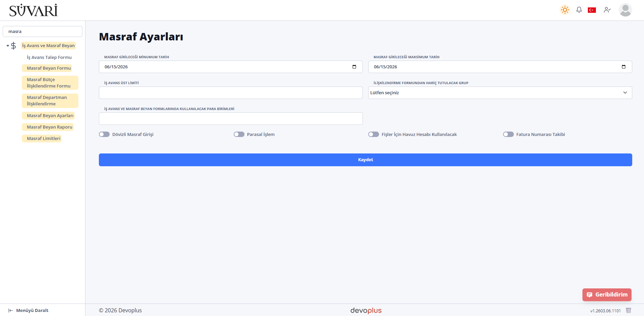The height and width of the screenshot is (316, 644).
Task: Click the İş Avans Üst Limiti input
Action: (x=231, y=93)
